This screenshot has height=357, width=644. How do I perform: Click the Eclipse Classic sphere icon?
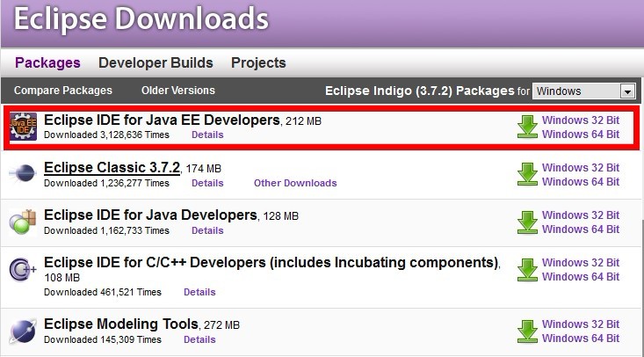[23, 173]
